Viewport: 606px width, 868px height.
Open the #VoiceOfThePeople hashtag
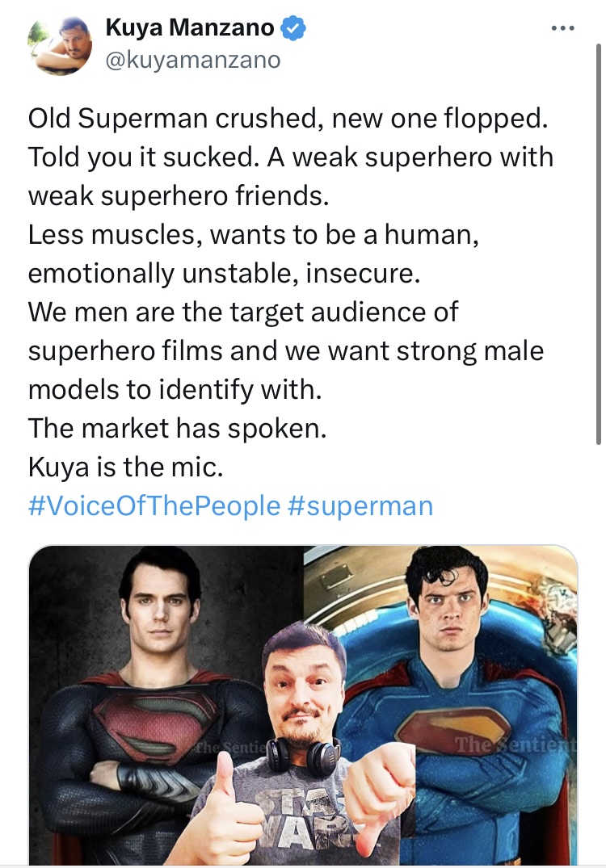154,506
